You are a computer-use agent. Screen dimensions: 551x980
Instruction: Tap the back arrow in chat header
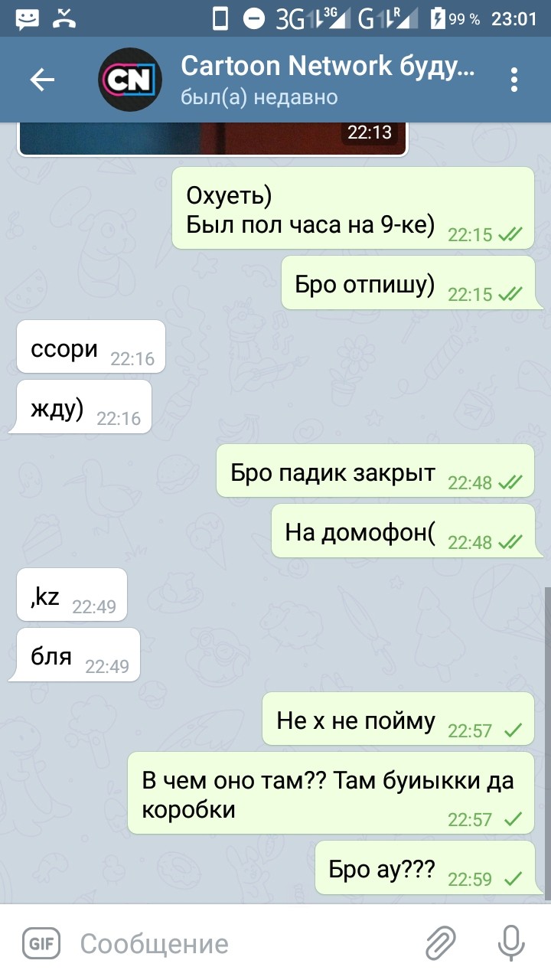pos(42,80)
